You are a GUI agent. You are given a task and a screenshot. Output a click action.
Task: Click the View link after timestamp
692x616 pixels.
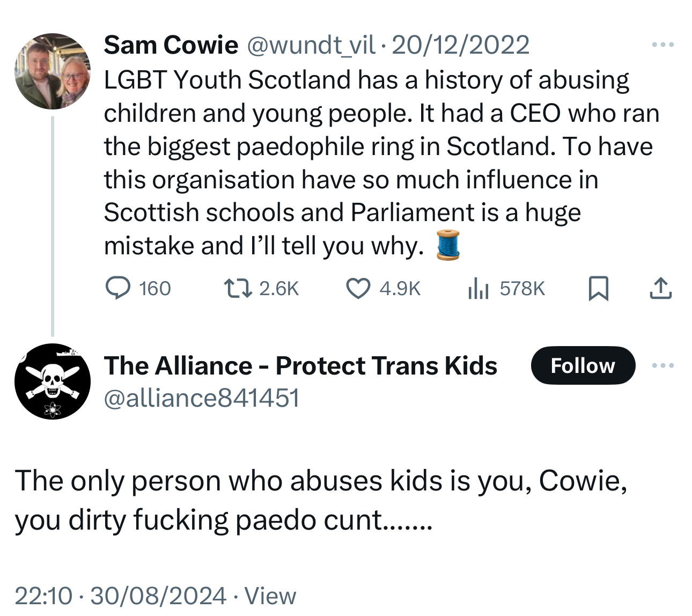(x=270, y=596)
